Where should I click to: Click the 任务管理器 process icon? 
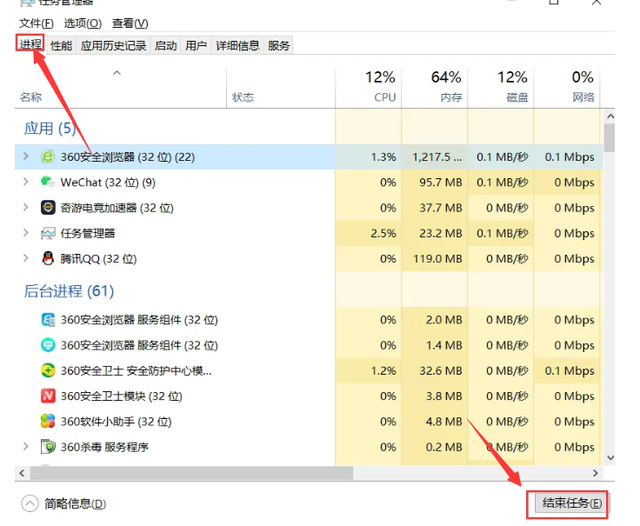pyautogui.click(x=48, y=233)
